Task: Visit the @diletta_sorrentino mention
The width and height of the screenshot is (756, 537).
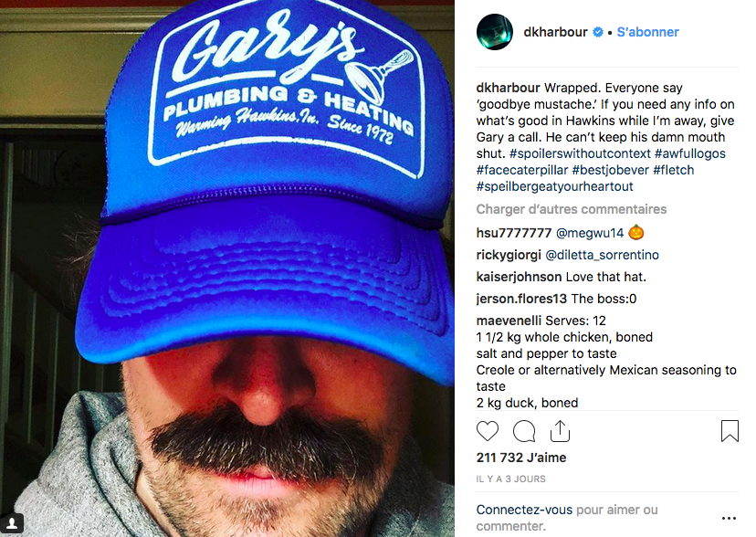Action: click(x=602, y=255)
